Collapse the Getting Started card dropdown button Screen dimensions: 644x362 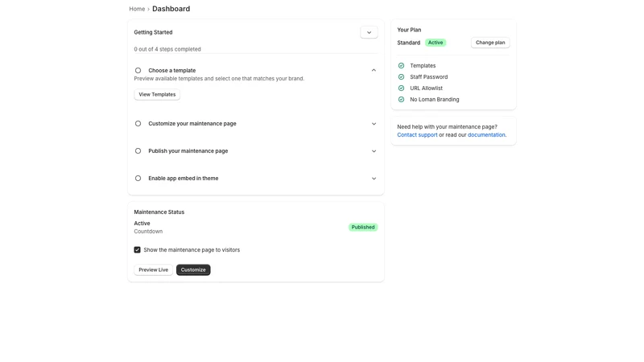pos(369,32)
